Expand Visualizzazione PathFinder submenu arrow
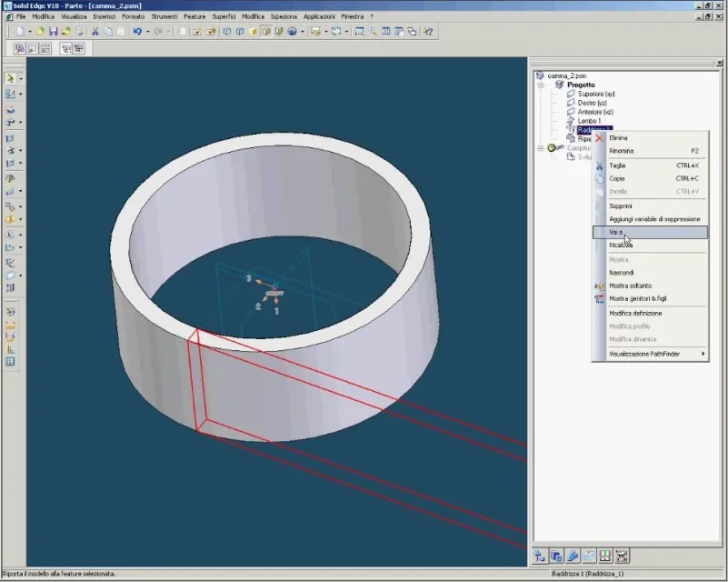Image resolution: width=728 pixels, height=582 pixels. (x=703, y=354)
